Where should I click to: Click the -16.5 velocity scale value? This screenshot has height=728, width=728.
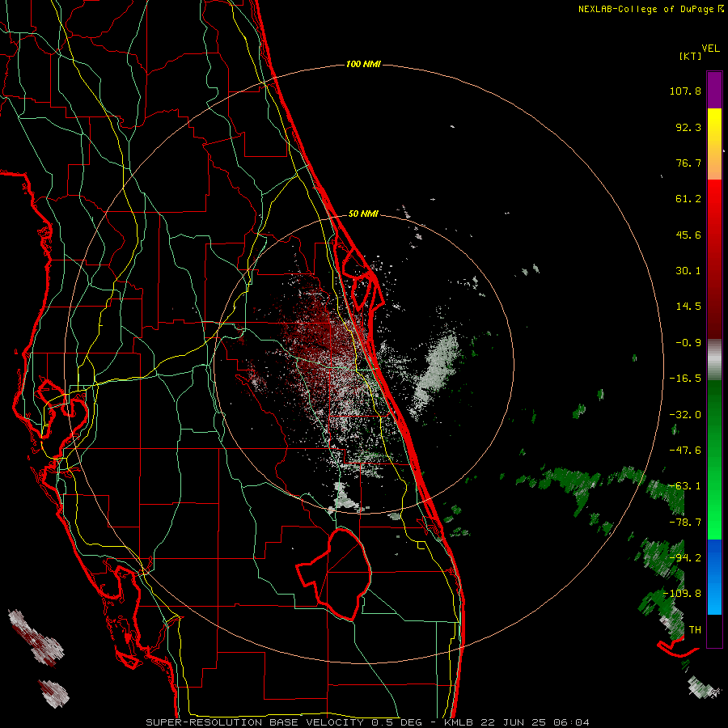click(x=685, y=379)
